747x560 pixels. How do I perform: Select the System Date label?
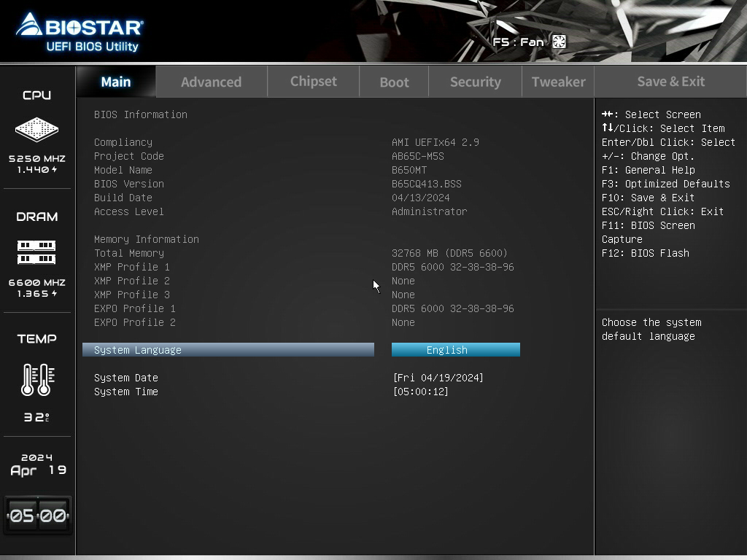pos(125,378)
